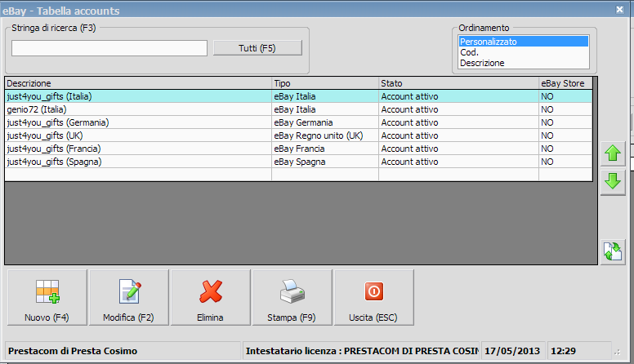This screenshot has width=634, height=364.
Task: Select Descrizione ordering option
Action: 523,63
